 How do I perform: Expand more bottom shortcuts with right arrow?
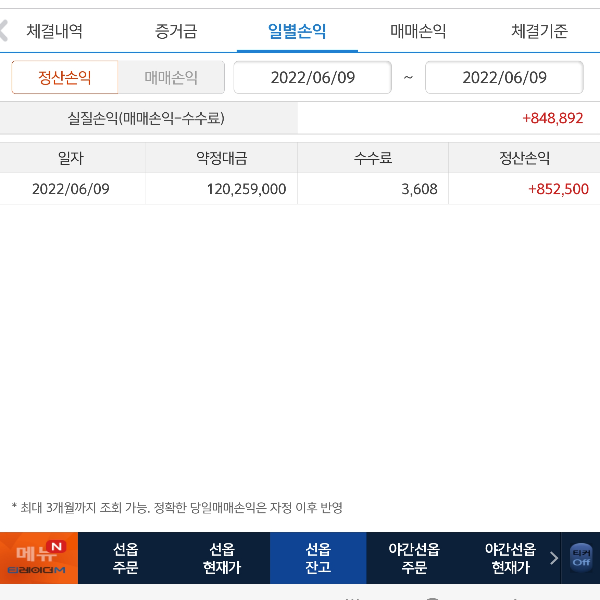(553, 558)
